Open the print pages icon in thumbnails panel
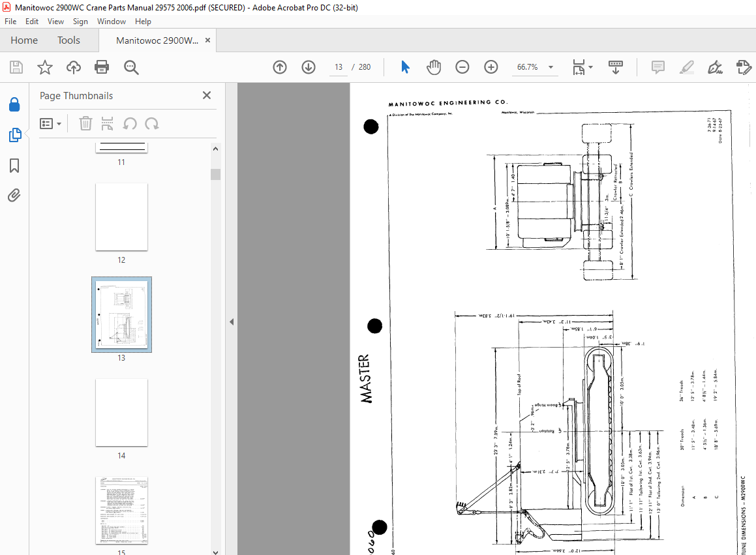Viewport: 756px width, 555px height. coord(107,123)
